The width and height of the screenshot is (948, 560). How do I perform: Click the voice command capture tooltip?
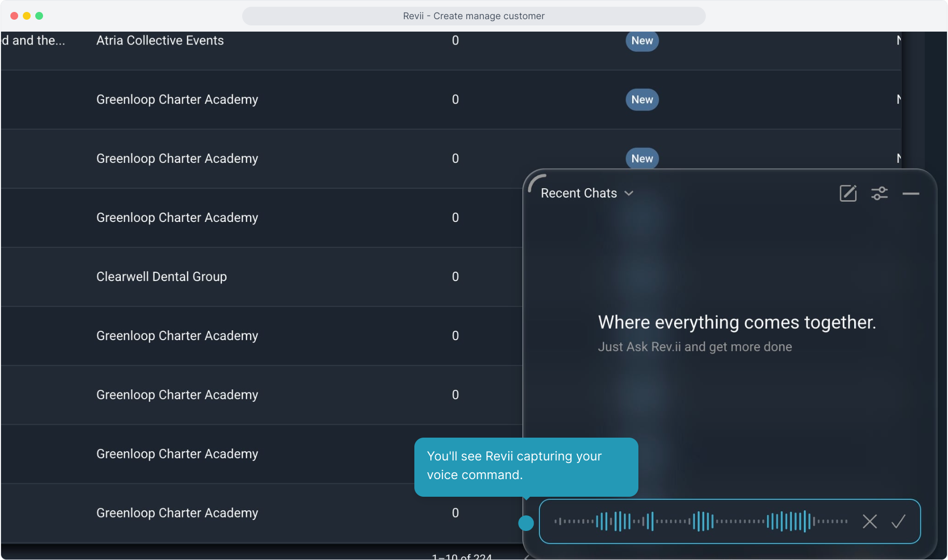526,467
